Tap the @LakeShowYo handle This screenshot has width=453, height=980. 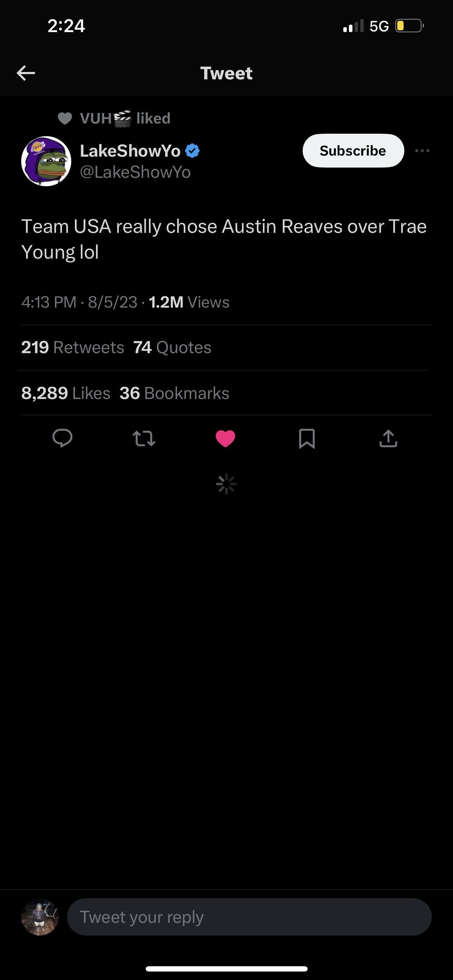135,173
